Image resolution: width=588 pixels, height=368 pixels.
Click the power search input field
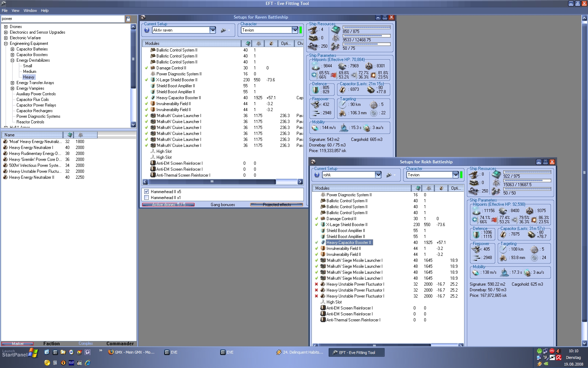[x=62, y=19]
